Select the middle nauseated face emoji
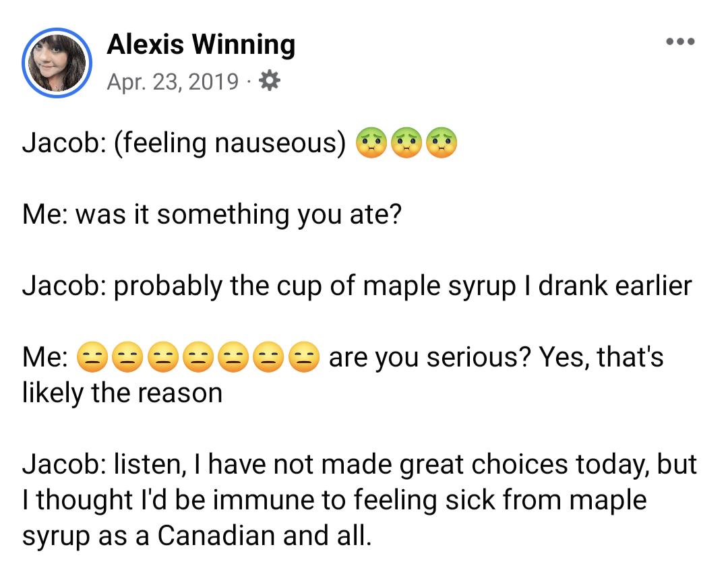Viewport: 728px width, 566px height. [x=406, y=143]
